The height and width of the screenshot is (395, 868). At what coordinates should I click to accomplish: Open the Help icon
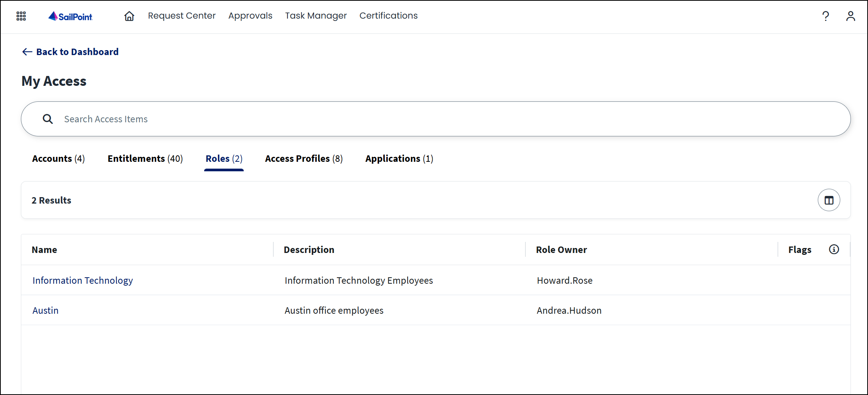coord(825,16)
